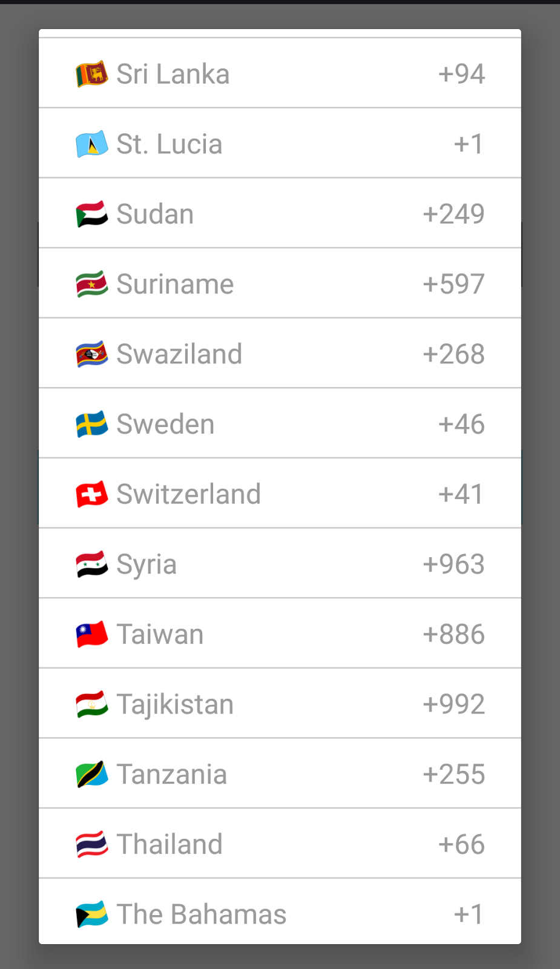
Task: Select Tajikistan from the country list
Action: pos(280,703)
